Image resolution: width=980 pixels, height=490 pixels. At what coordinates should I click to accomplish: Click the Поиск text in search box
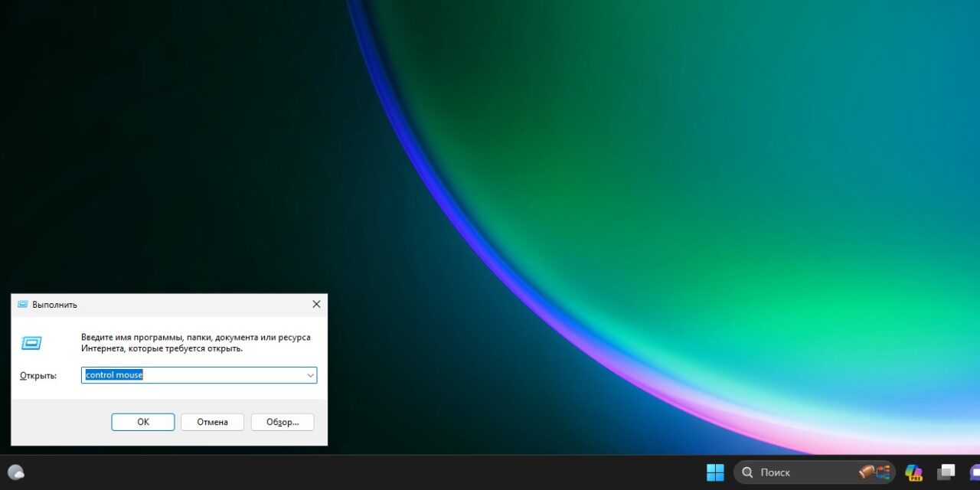pyautogui.click(x=775, y=472)
